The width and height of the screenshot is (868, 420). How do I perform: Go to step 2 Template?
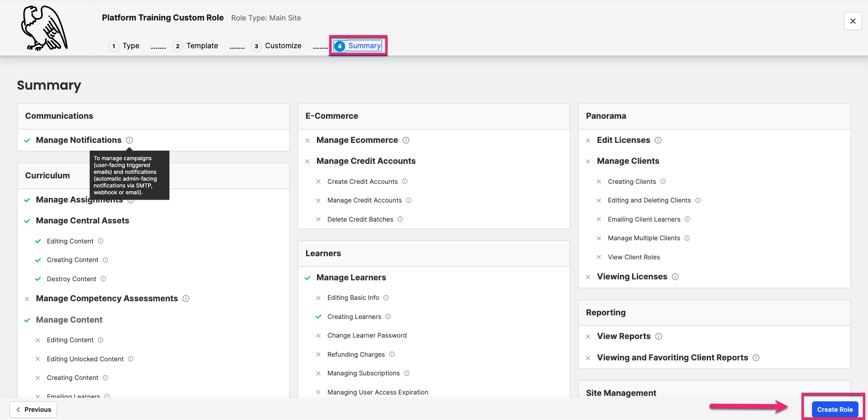pos(195,46)
